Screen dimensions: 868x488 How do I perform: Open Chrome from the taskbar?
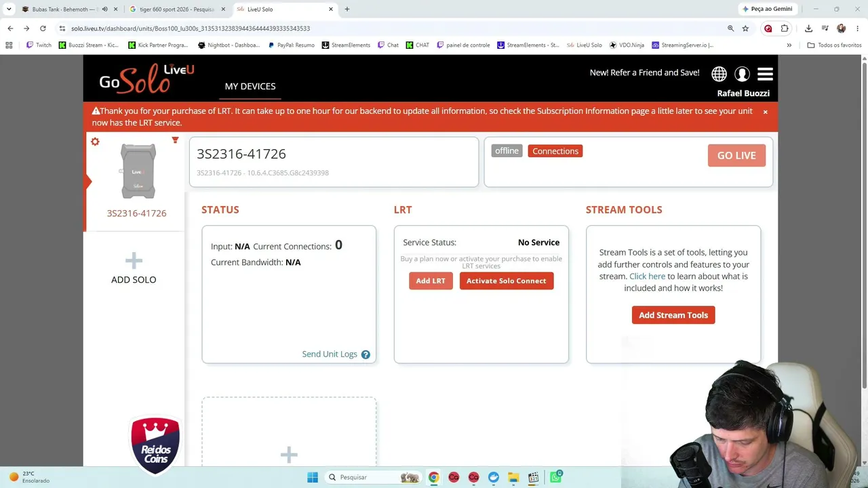coord(434,478)
